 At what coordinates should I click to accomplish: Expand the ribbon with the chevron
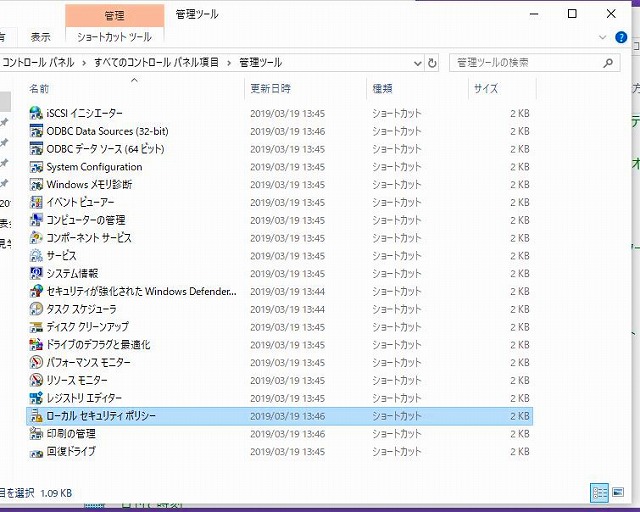[x=602, y=37]
